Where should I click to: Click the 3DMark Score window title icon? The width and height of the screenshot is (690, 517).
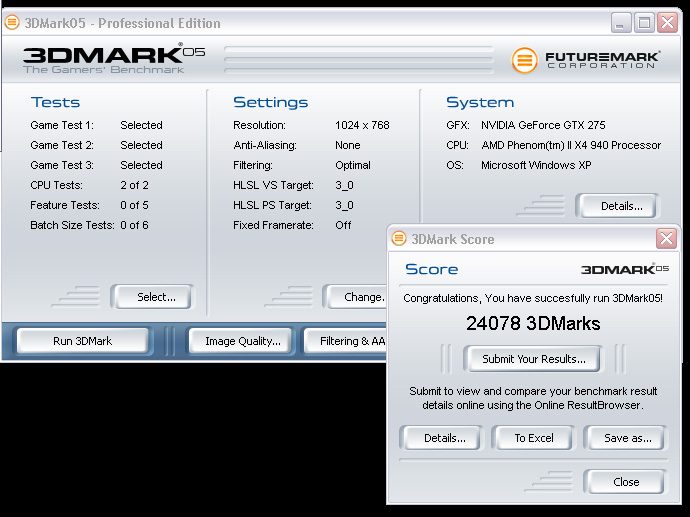399,238
